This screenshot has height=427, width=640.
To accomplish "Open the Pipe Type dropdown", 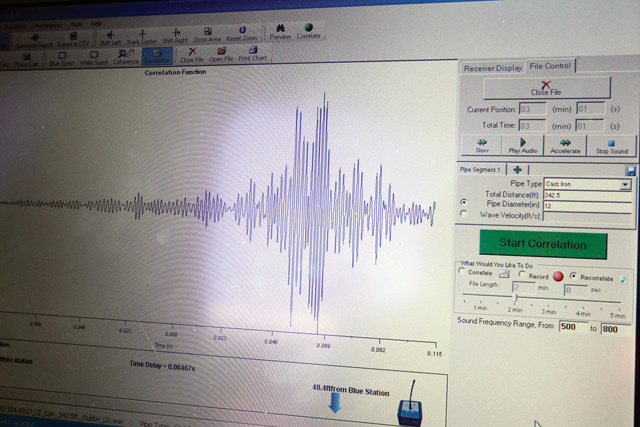I will [626, 184].
